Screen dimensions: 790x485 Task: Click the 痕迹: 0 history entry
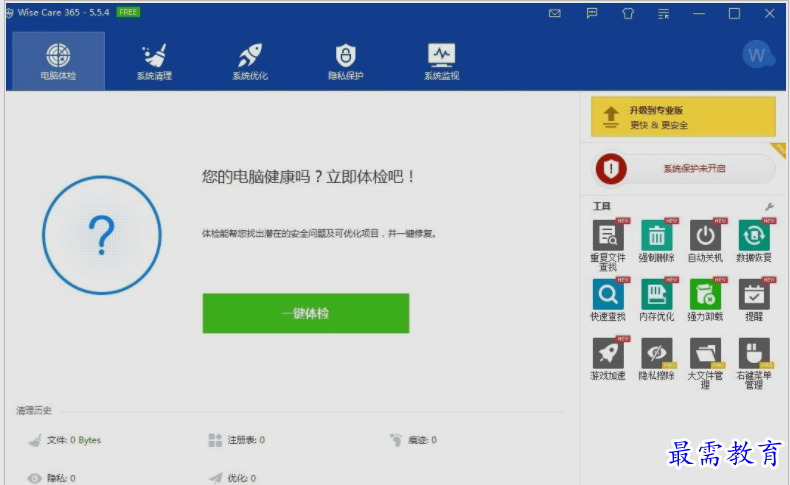point(413,440)
